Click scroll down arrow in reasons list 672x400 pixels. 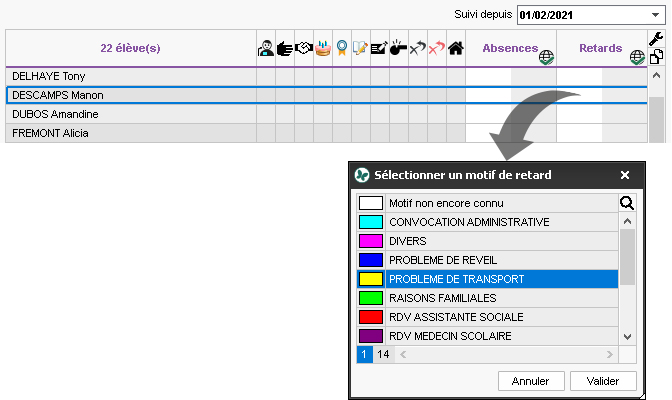click(x=627, y=337)
